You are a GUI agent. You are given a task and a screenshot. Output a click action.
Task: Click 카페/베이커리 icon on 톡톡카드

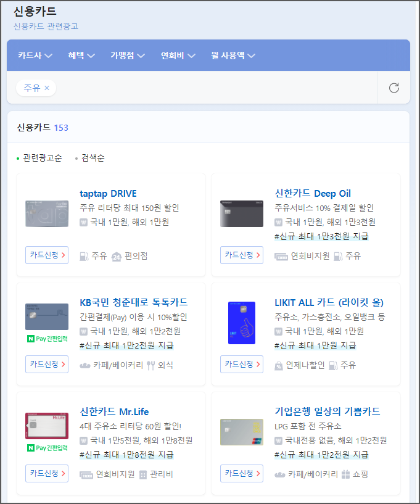tap(85, 365)
